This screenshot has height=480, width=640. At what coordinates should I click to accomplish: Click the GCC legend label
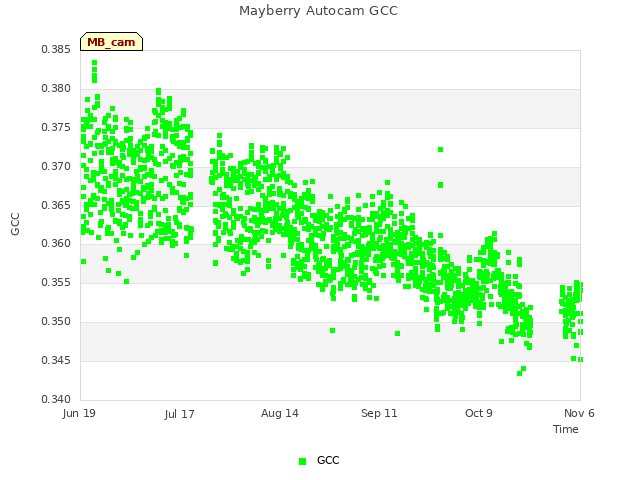328,460
